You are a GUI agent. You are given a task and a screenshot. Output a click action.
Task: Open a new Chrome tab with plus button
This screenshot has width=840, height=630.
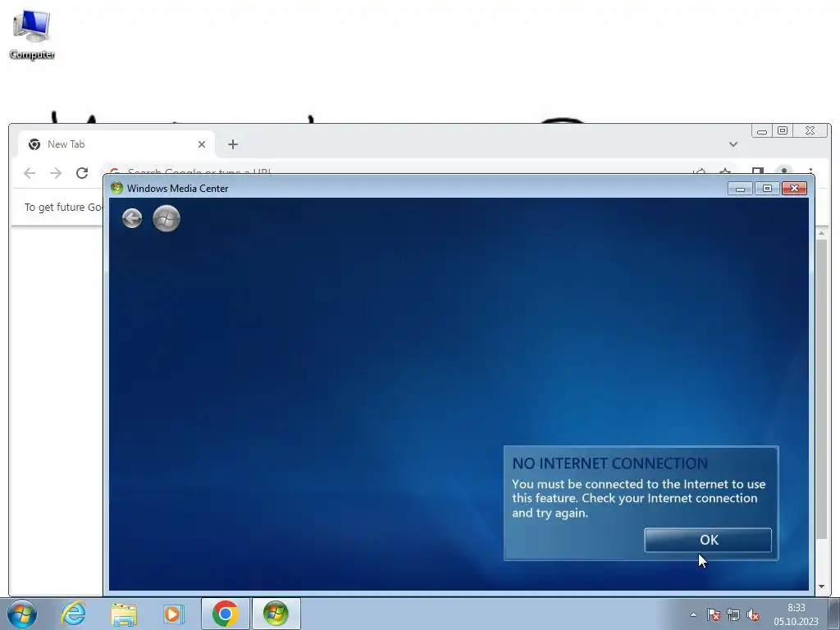232,144
